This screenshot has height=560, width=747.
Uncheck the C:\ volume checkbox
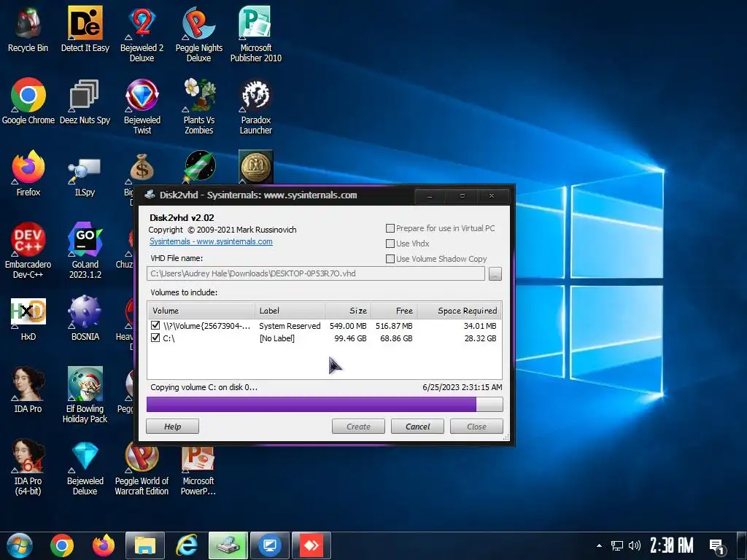click(x=155, y=338)
